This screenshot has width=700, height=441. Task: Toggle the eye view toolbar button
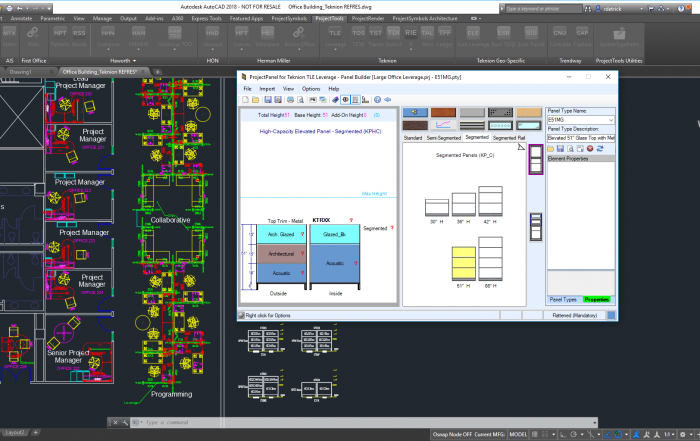pyautogui.click(x=345, y=100)
